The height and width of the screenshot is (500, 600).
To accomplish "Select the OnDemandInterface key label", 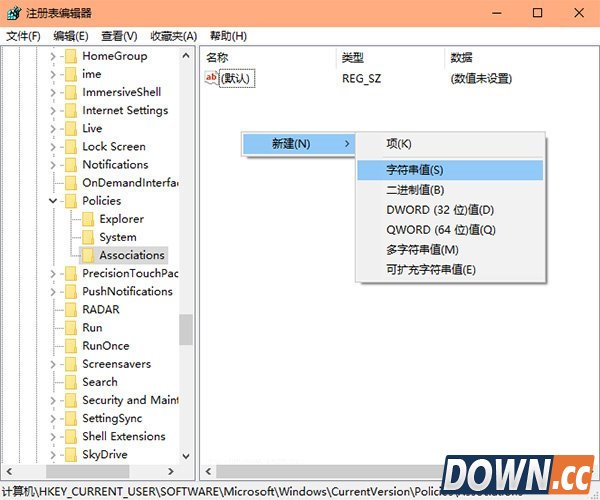I will pyautogui.click(x=130, y=183).
